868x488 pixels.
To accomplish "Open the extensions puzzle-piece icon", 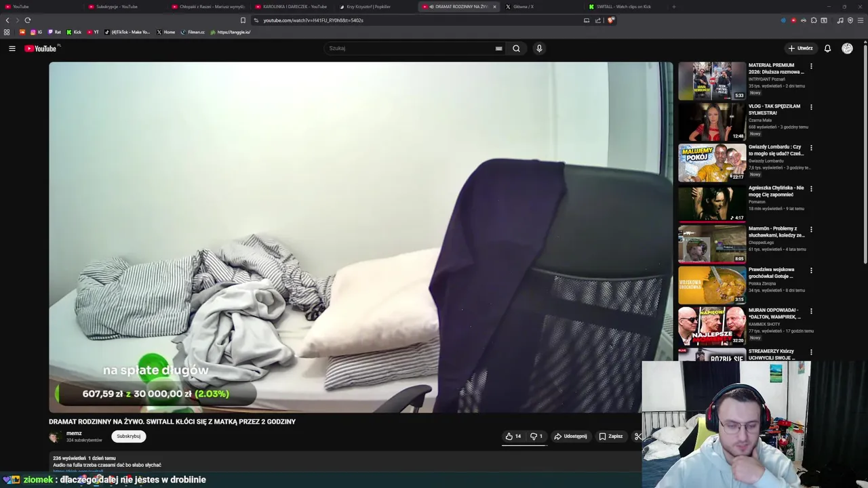I will tap(814, 20).
